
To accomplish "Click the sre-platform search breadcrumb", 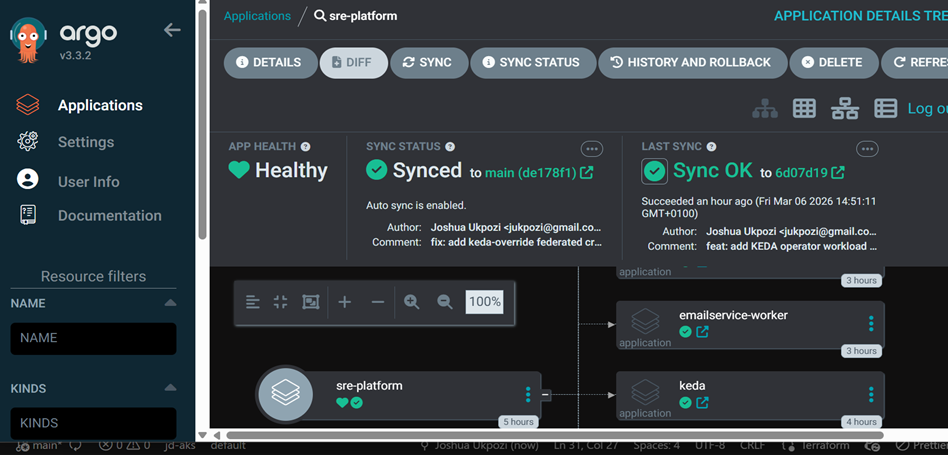I will click(x=356, y=16).
